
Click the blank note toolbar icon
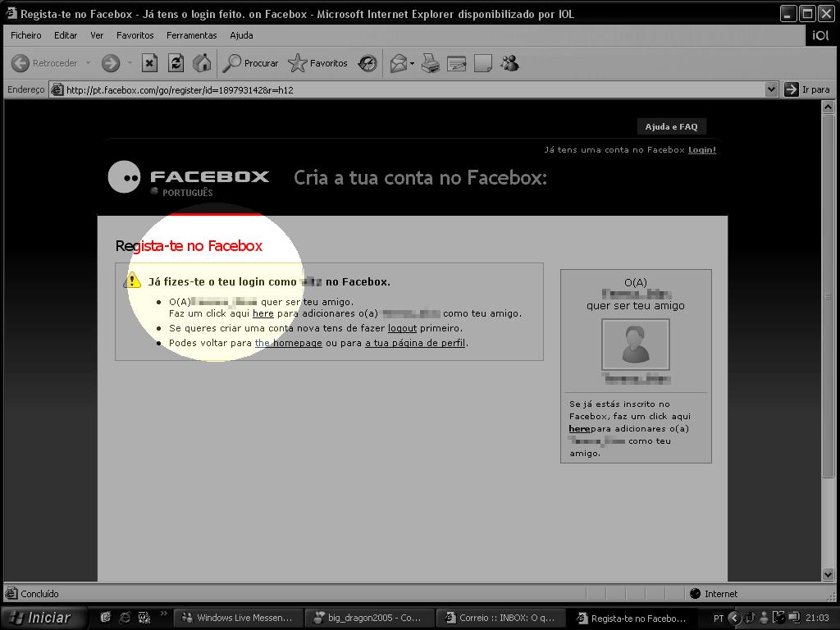(x=482, y=64)
